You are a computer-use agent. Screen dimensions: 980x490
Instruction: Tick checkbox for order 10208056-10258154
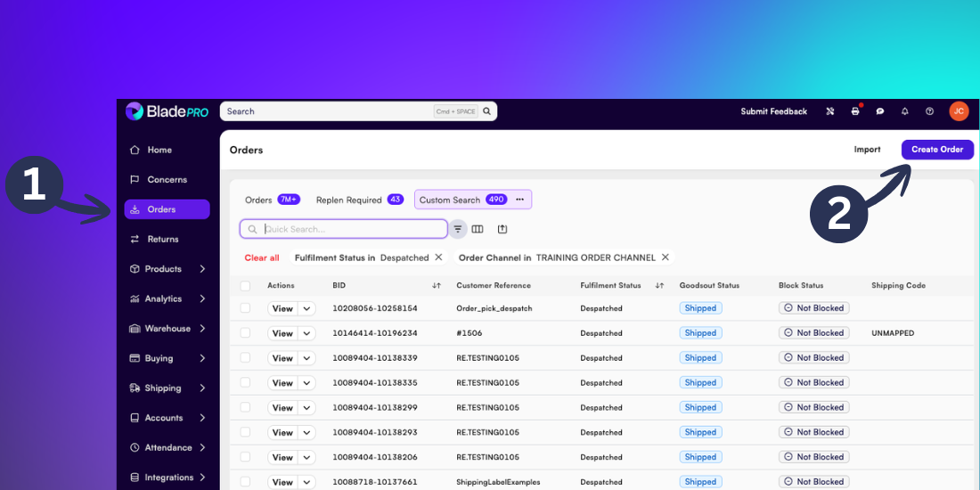[x=245, y=308]
